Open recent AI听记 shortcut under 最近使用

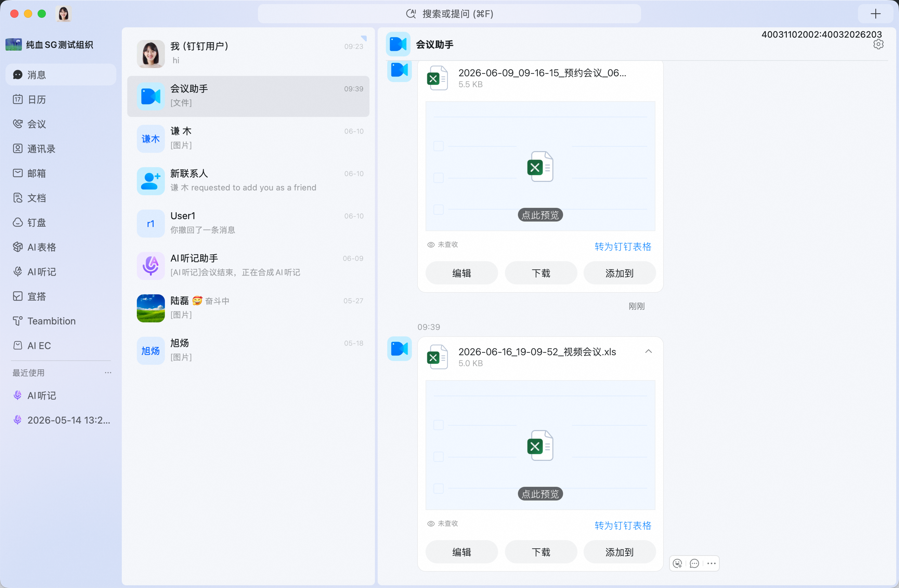coord(61,395)
